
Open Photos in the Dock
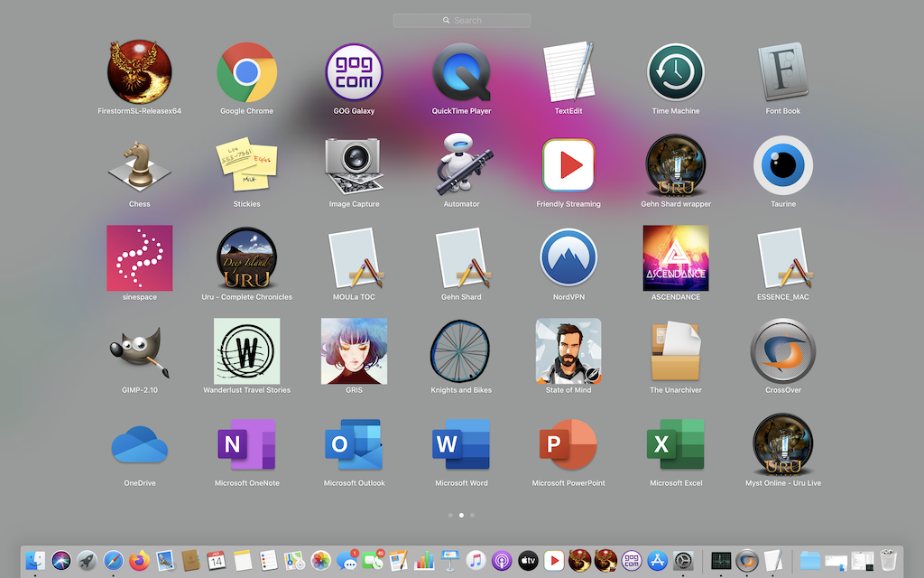tap(320, 560)
